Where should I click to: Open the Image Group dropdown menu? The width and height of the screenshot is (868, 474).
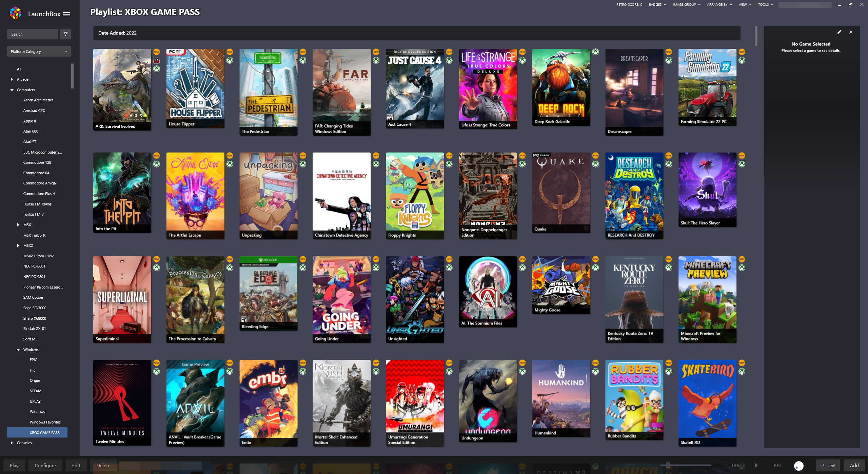[687, 5]
